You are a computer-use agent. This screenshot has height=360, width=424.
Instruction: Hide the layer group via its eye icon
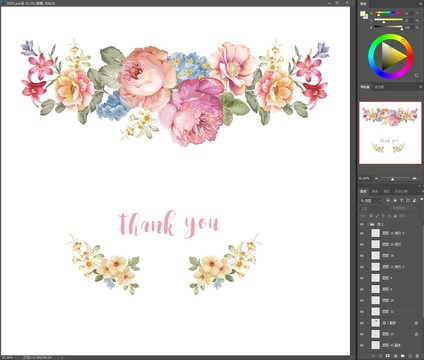click(x=362, y=224)
